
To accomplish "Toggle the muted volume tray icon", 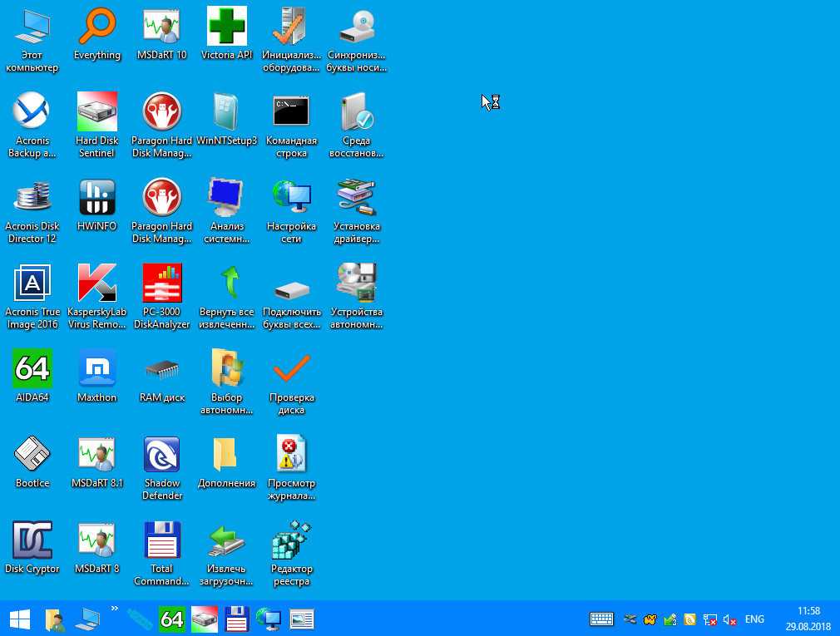I will (x=730, y=619).
